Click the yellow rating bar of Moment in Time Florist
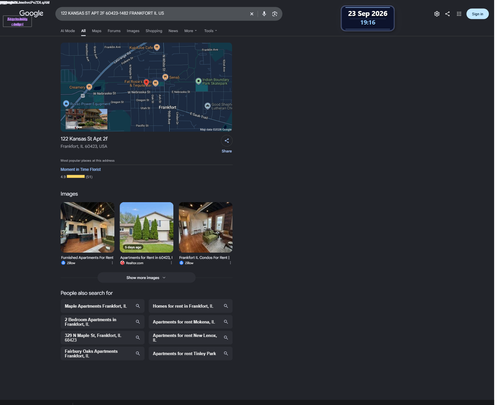The height and width of the screenshot is (405, 500). [x=76, y=177]
